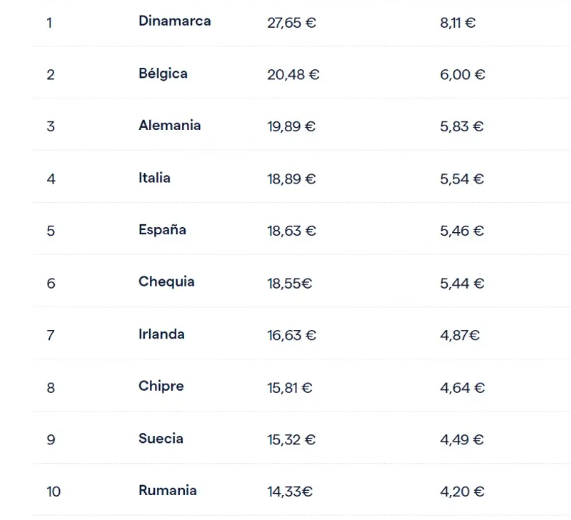The height and width of the screenshot is (520, 571).
Task: Select the 4,49 € value for Suecia
Action: 462,440
